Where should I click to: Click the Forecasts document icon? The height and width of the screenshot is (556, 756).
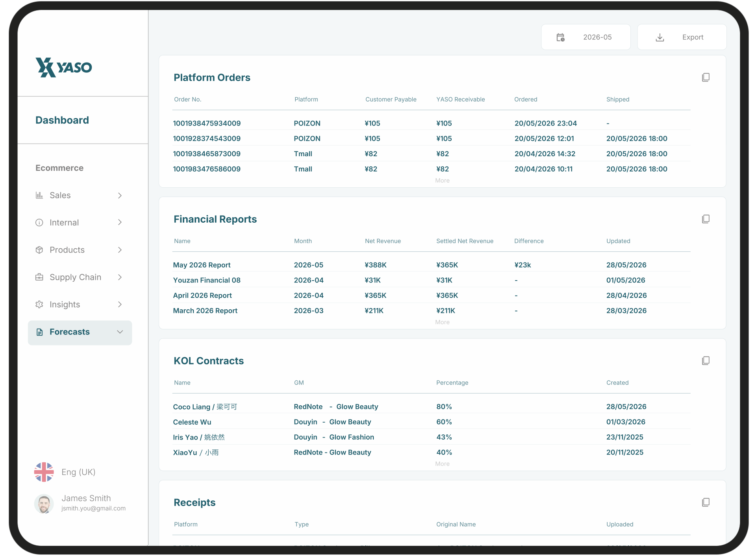(x=39, y=332)
